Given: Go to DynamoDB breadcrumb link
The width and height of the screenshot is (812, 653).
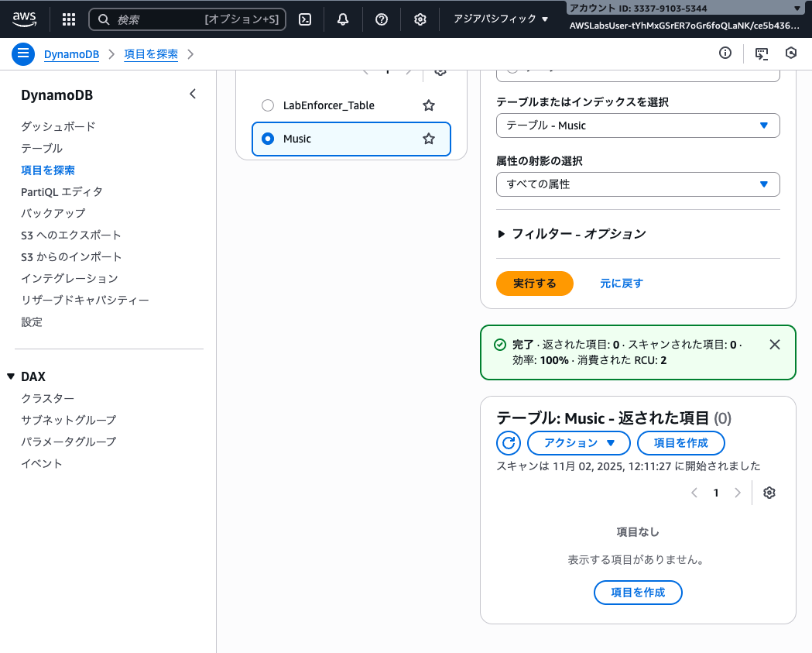Looking at the screenshot, I should coord(71,54).
